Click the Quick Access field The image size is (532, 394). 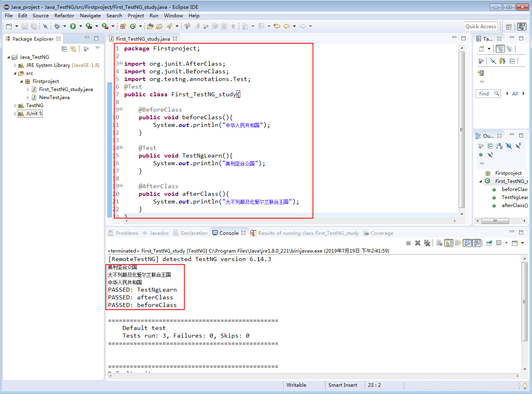481,26
